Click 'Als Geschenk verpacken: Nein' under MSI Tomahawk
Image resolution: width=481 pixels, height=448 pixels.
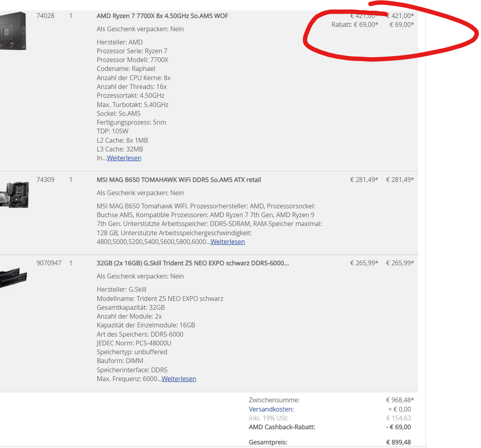(140, 193)
